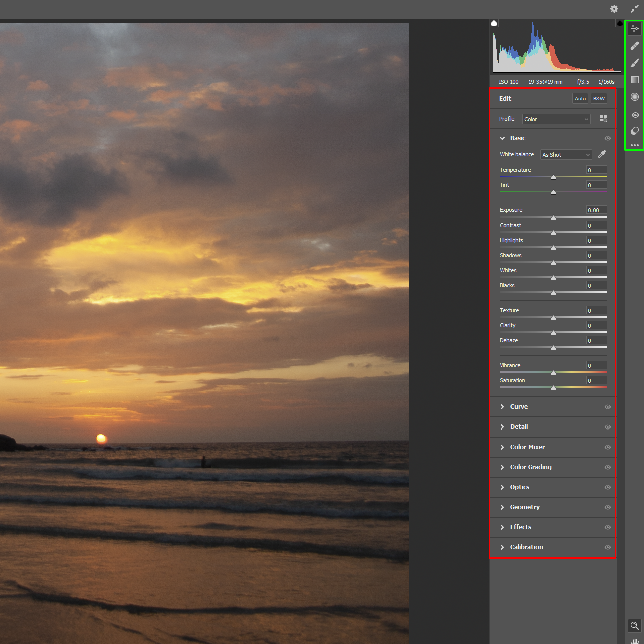Image resolution: width=644 pixels, height=644 pixels.
Task: Click the Exposure value input field
Action: 596,210
